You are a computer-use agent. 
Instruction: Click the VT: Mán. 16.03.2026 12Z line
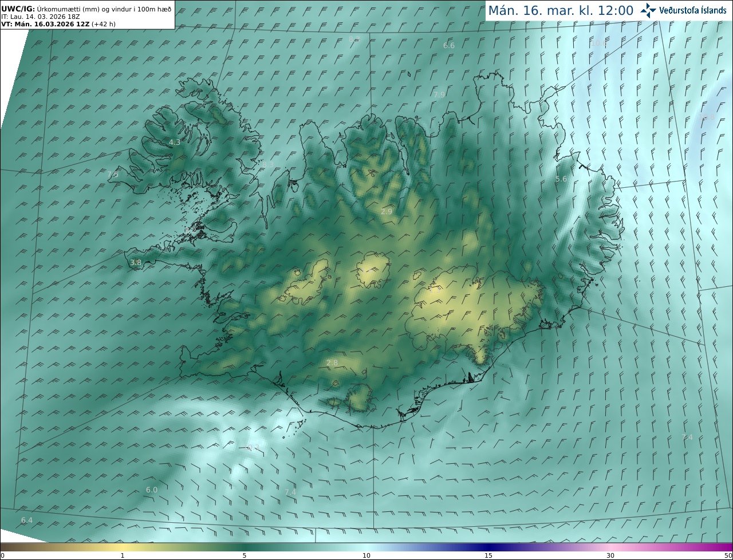[58, 24]
